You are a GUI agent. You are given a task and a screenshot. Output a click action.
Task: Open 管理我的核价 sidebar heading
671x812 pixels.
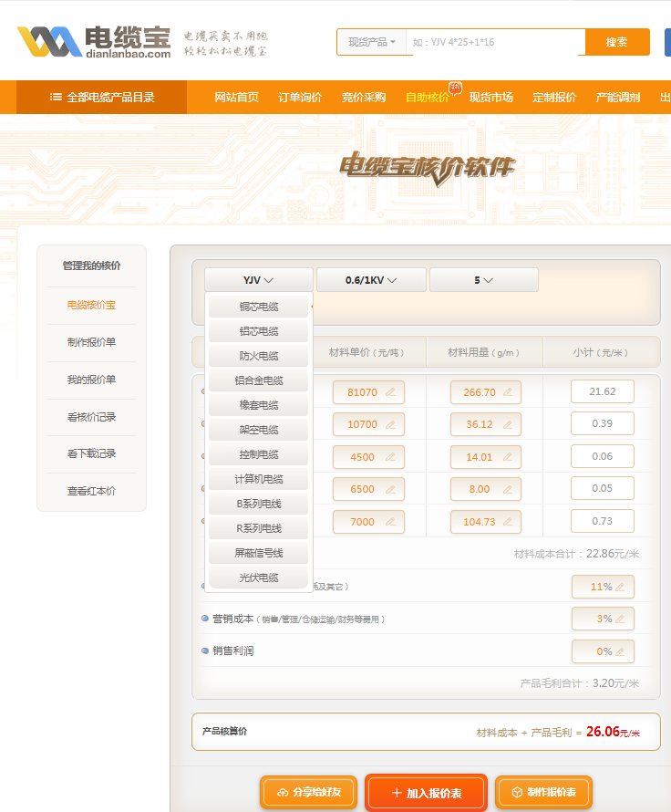click(x=91, y=265)
